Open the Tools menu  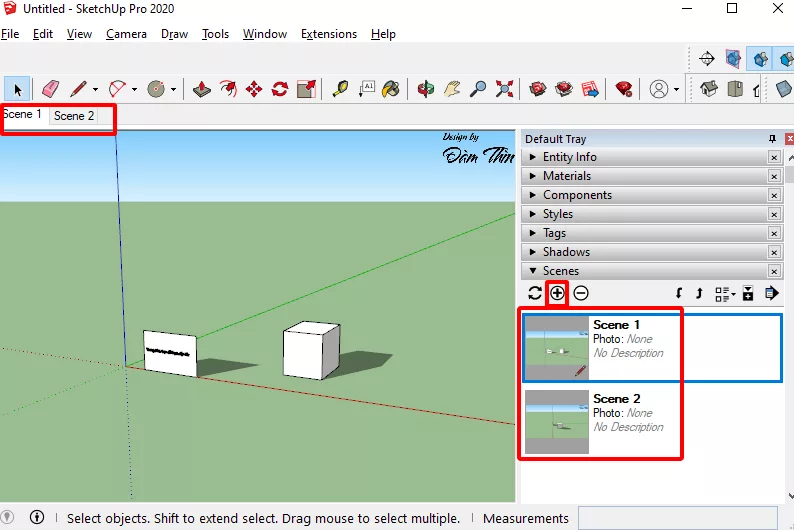coord(215,34)
